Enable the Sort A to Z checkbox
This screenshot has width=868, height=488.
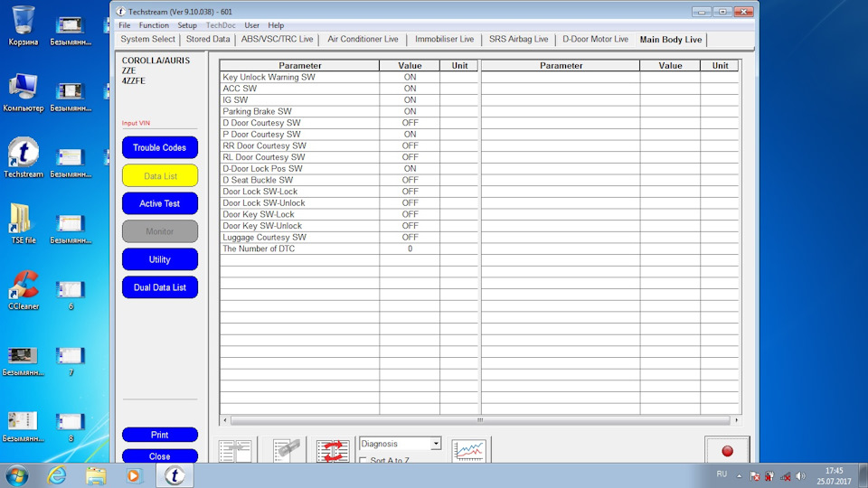tap(363, 460)
